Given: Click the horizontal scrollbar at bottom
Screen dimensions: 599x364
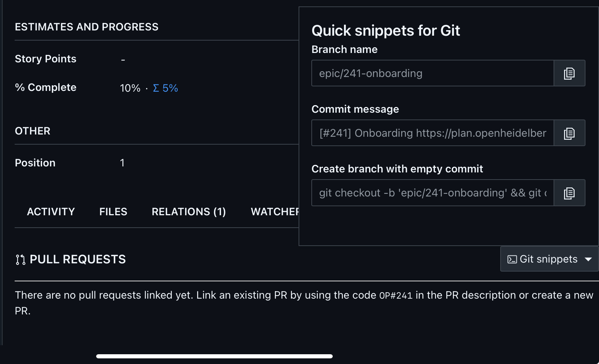Looking at the screenshot, I should (x=214, y=356).
